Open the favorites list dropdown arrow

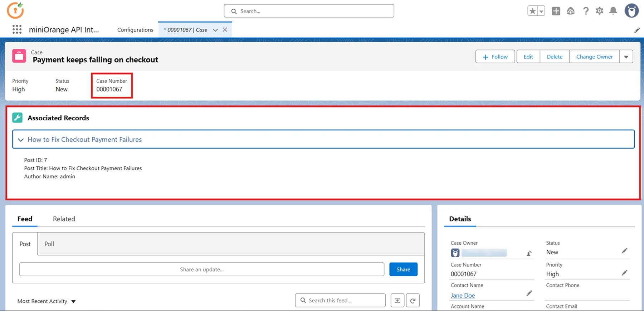tap(541, 11)
